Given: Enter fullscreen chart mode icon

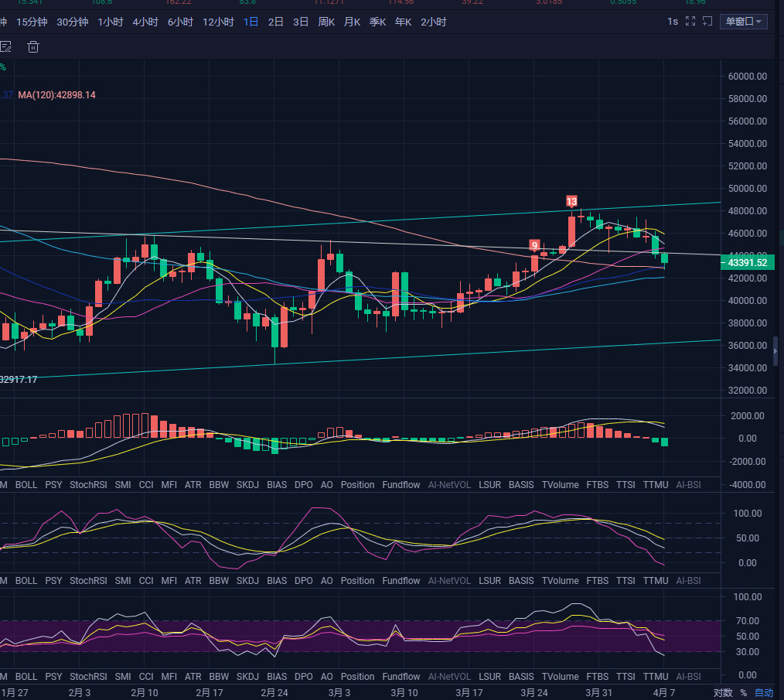Looking at the screenshot, I should 690,22.
